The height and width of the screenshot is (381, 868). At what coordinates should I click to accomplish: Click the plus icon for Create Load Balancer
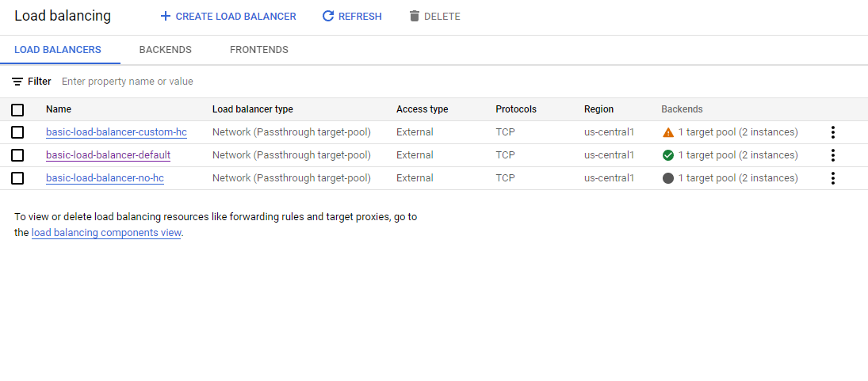165,17
